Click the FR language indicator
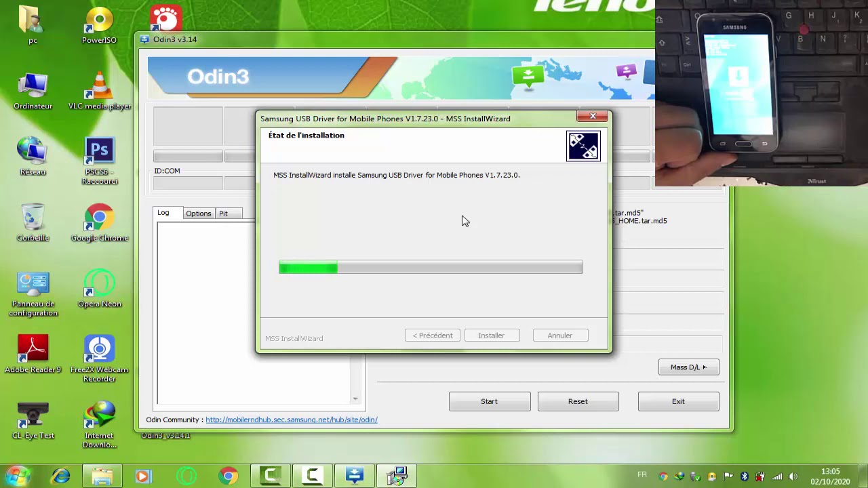868x488 pixels. pyautogui.click(x=642, y=474)
